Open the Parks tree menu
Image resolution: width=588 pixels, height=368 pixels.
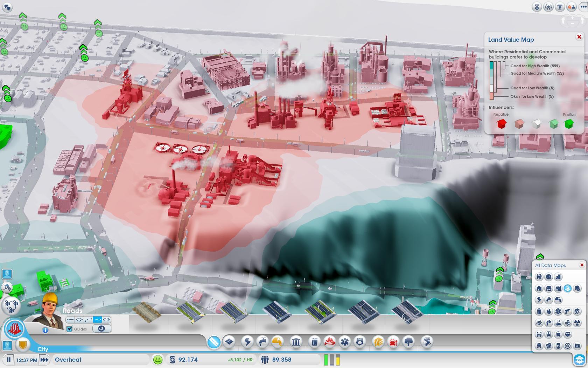[409, 341]
